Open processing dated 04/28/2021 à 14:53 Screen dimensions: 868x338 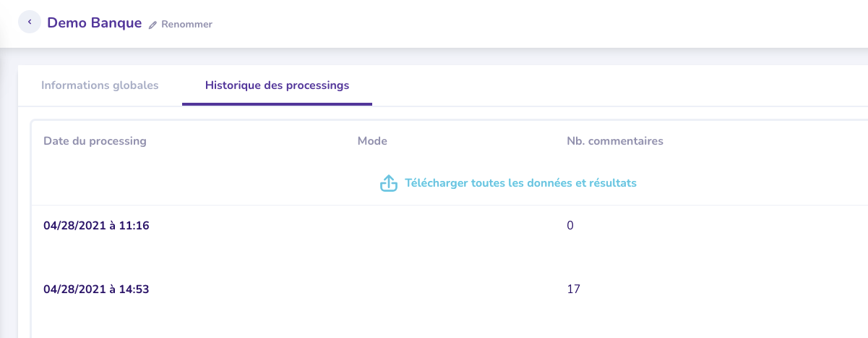[x=96, y=290]
